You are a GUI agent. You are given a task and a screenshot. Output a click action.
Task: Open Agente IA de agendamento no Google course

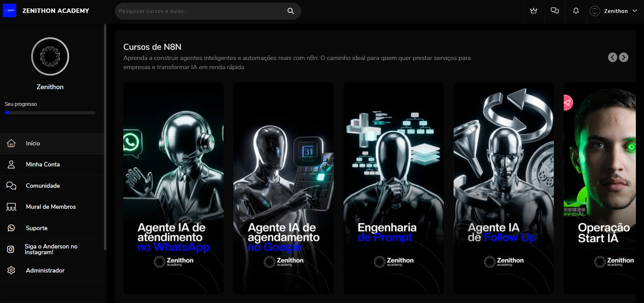click(284, 188)
